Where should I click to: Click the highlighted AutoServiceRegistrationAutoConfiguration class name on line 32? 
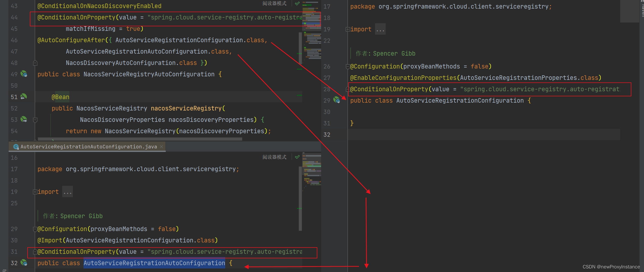154,263
